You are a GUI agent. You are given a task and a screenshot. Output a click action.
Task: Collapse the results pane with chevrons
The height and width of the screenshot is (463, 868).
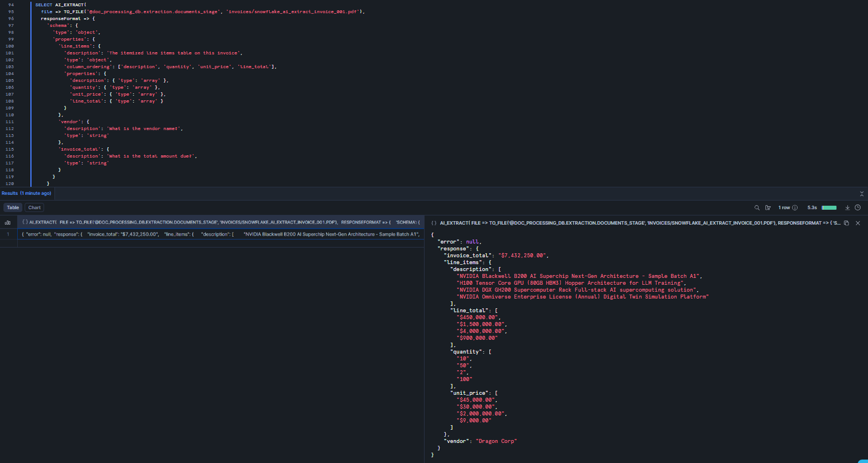(x=862, y=194)
